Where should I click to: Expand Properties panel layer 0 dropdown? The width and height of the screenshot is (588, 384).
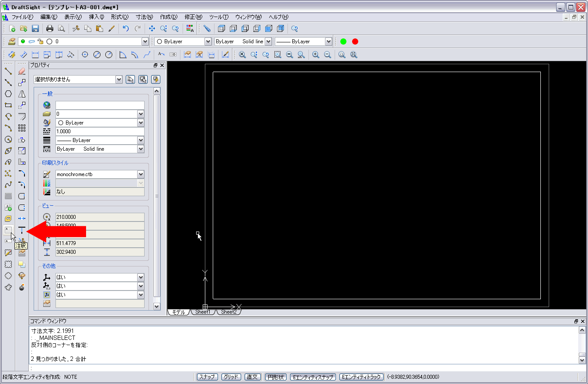coord(141,114)
